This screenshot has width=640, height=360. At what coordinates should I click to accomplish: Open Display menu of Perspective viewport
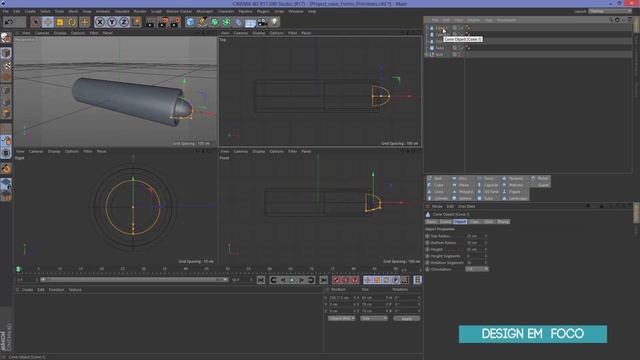pos(60,33)
